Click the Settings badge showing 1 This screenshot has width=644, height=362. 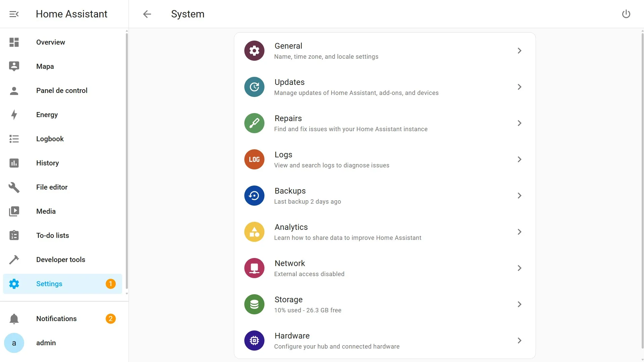point(110,284)
